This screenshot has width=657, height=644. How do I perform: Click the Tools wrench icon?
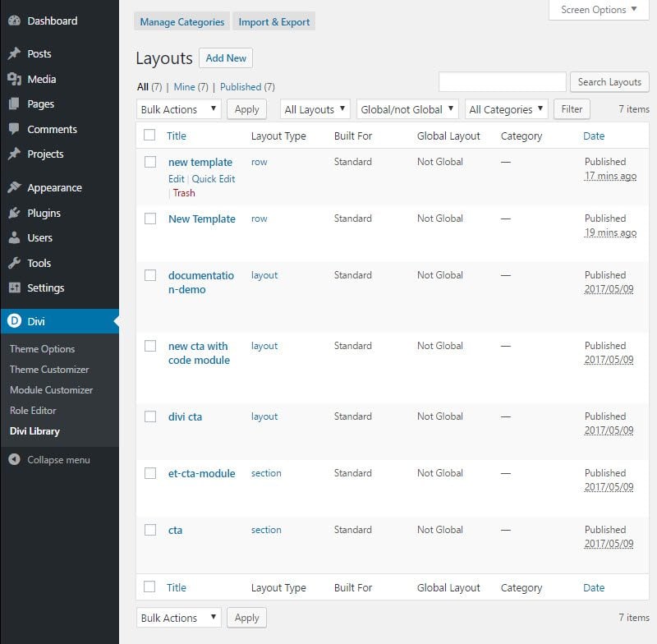(x=14, y=264)
